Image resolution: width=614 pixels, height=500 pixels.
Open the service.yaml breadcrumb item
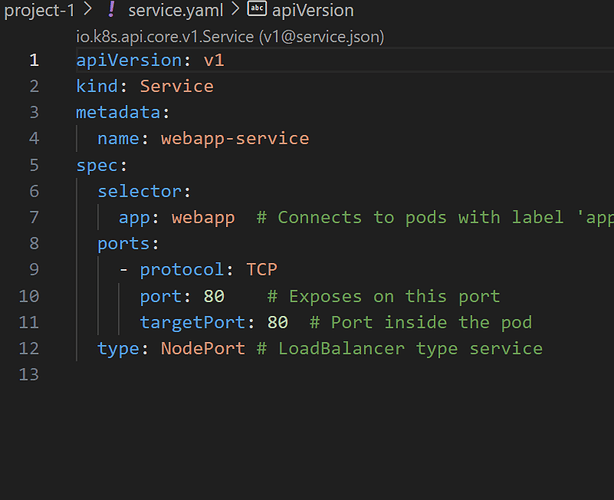pos(174,10)
